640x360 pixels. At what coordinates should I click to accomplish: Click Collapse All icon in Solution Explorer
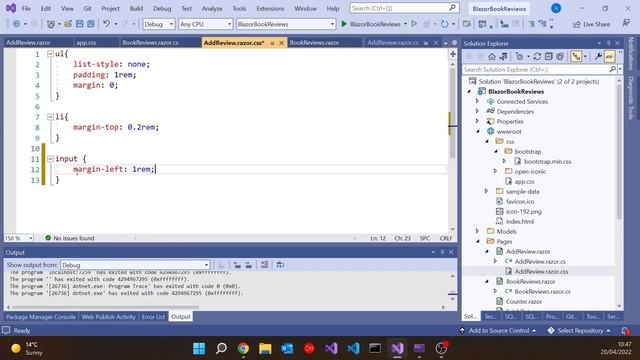549,56
